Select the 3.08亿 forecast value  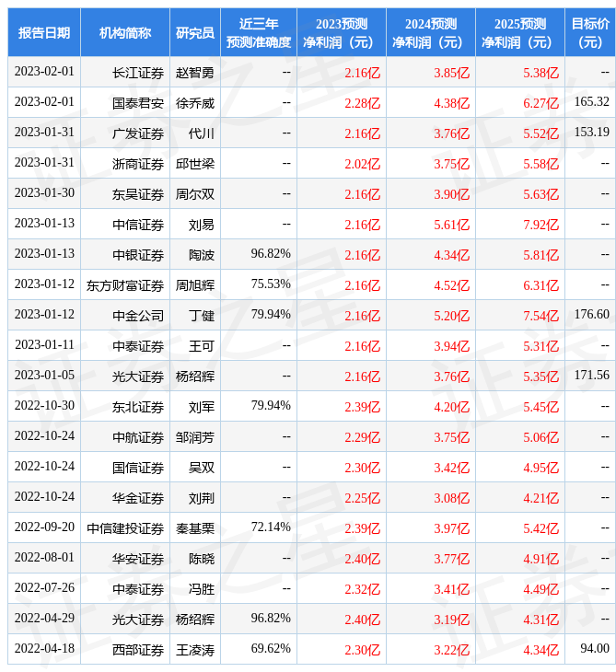point(452,499)
